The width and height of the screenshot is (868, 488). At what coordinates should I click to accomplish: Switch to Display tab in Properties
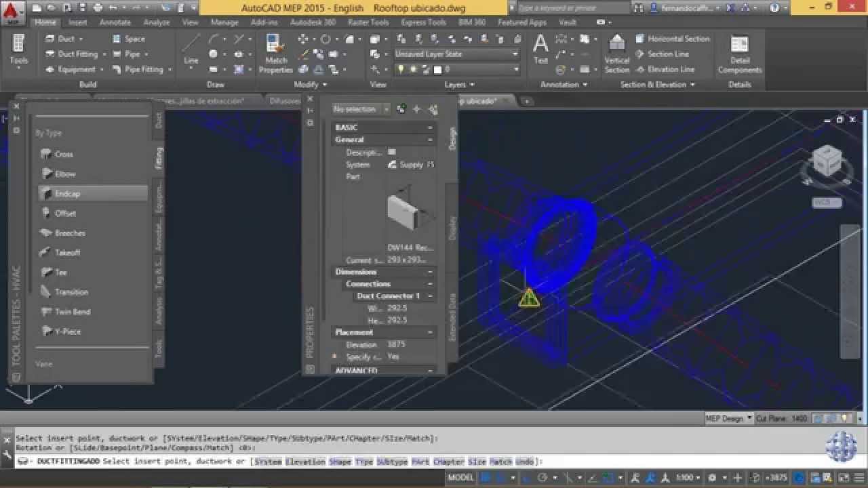coord(452,228)
